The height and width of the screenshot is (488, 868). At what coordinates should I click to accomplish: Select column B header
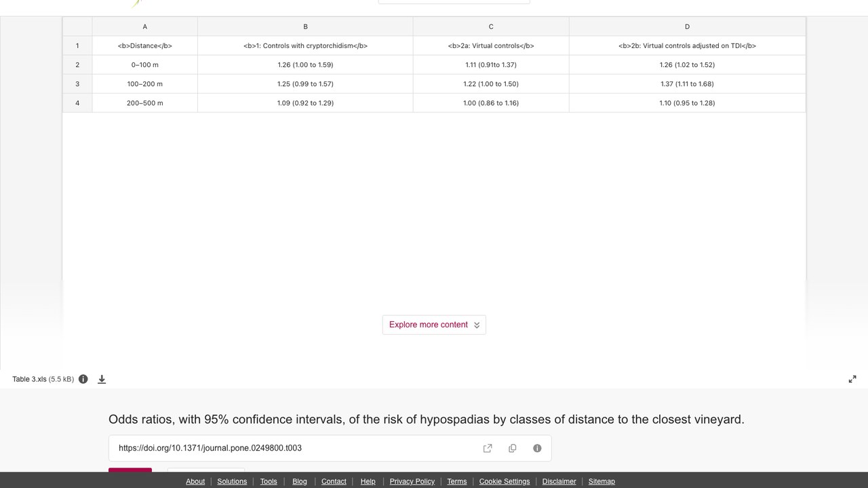click(305, 26)
